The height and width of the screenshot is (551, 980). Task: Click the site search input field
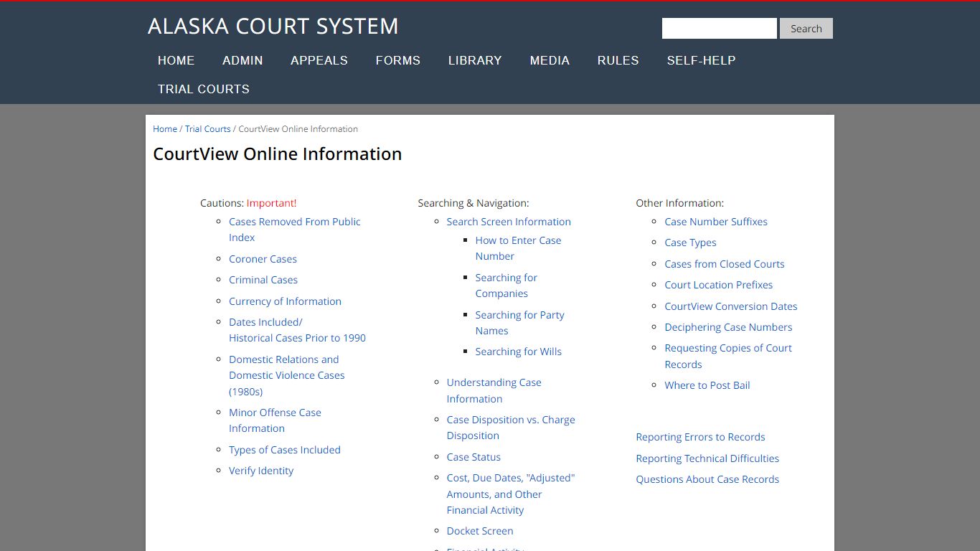tap(719, 29)
